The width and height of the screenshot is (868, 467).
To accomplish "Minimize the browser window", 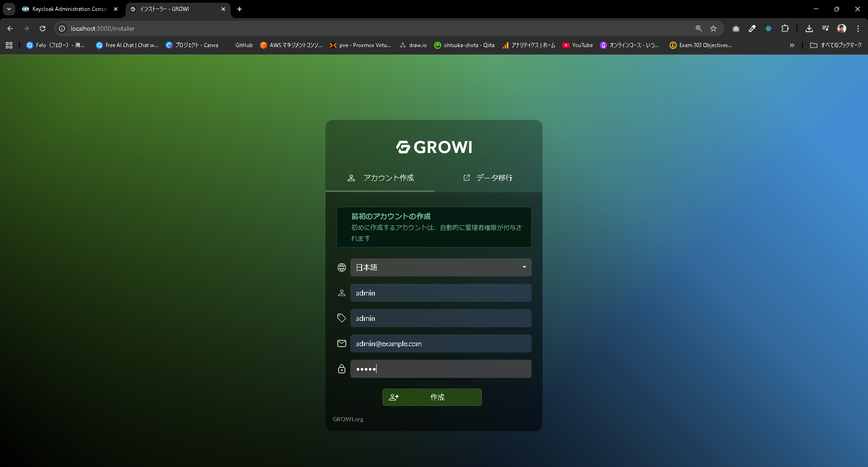I will [816, 9].
